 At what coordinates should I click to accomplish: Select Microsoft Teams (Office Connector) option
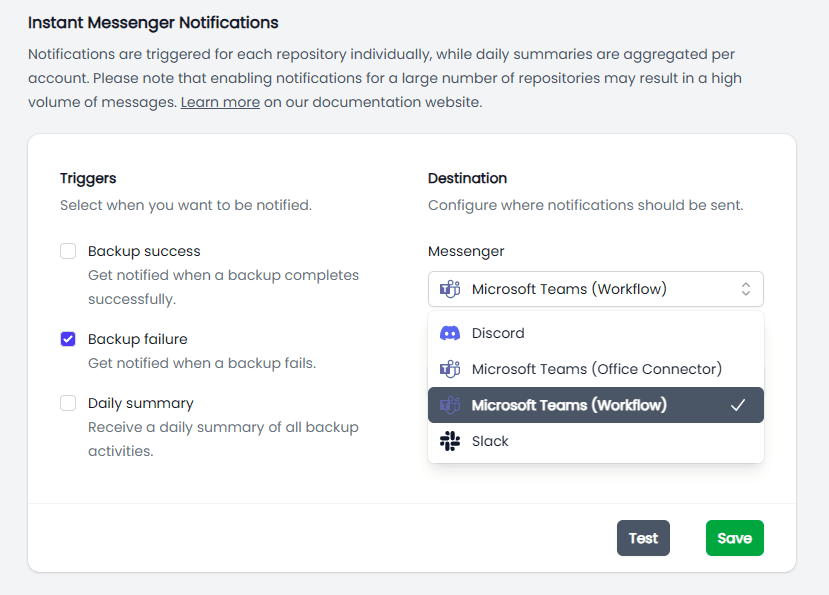(596, 369)
